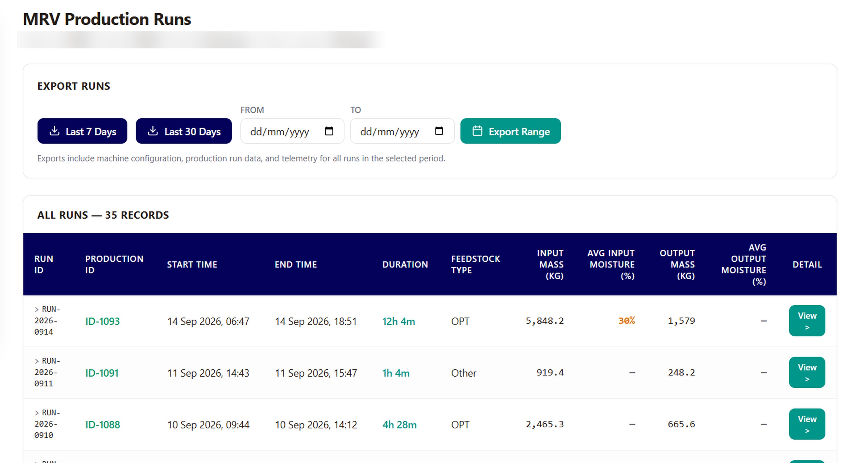Click the 5,848.2 input mass cell

tap(545, 321)
